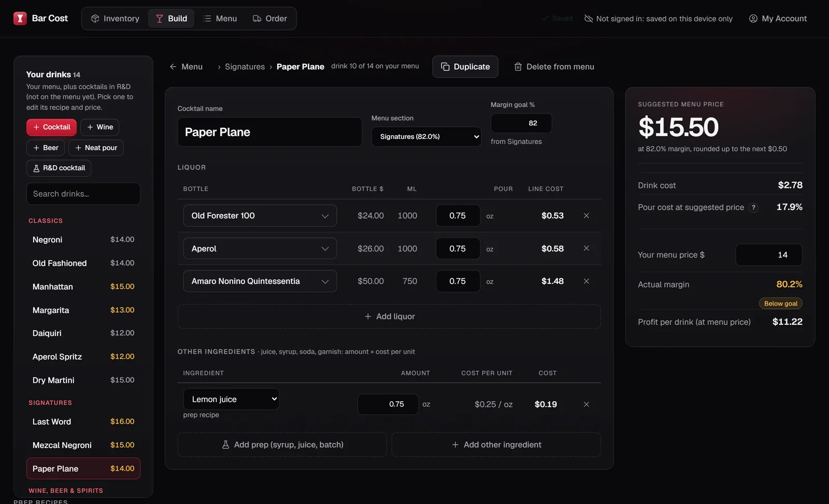
Task: Add a new Cocktail
Action: point(52,127)
